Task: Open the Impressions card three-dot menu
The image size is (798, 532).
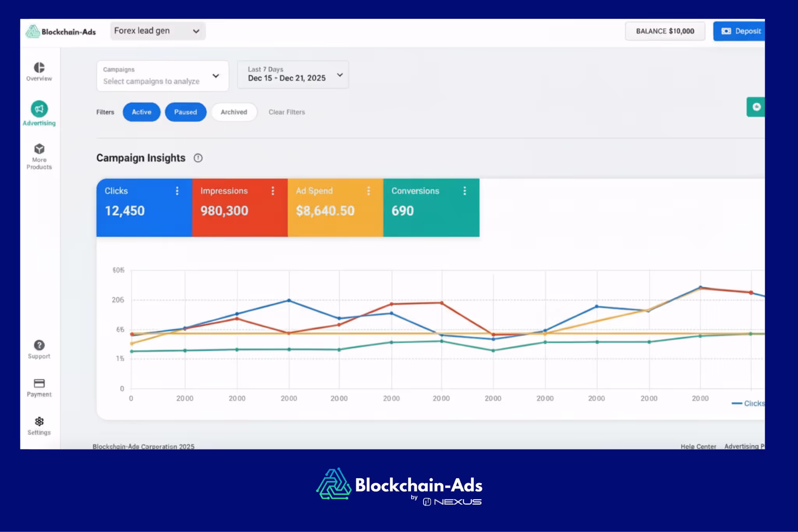Action: tap(273, 191)
